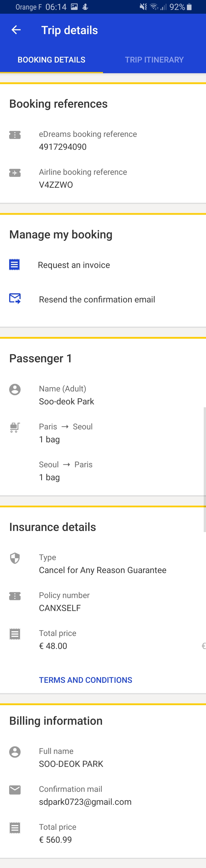Screen dimensions: 206x868
Task: Select the Booking Details tab
Action: click(x=51, y=60)
